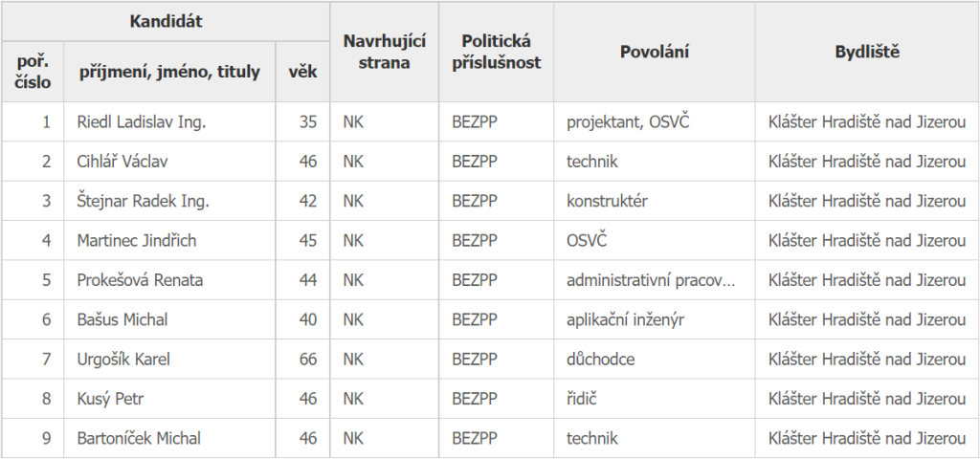Screen dimensions: 980x459
Task: Select the Cihlář Václav name cell
Action: [122, 162]
